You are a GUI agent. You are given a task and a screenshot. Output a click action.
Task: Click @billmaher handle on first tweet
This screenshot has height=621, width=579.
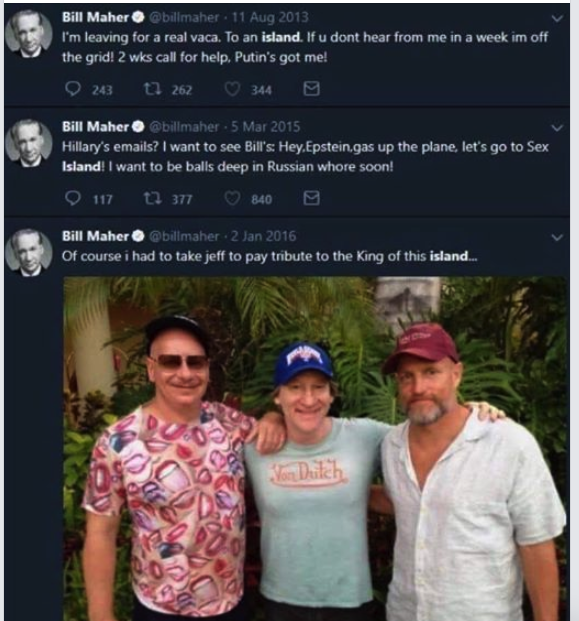click(x=184, y=17)
